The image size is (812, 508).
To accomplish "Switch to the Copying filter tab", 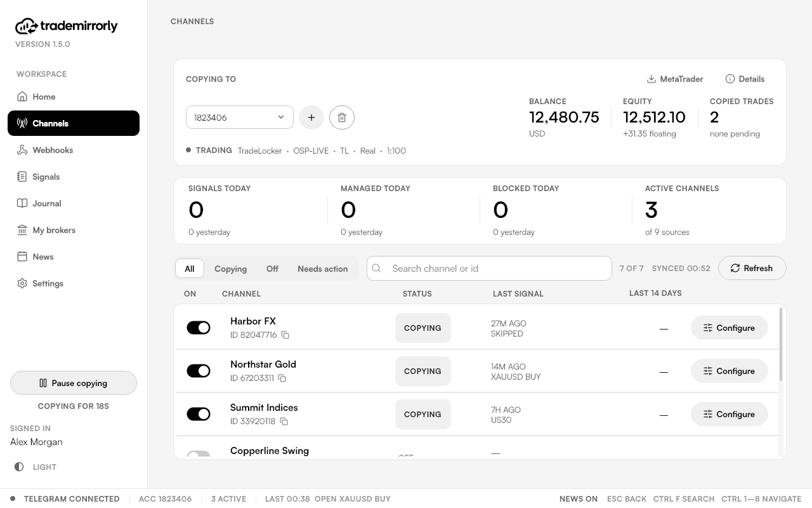I will click(230, 269).
